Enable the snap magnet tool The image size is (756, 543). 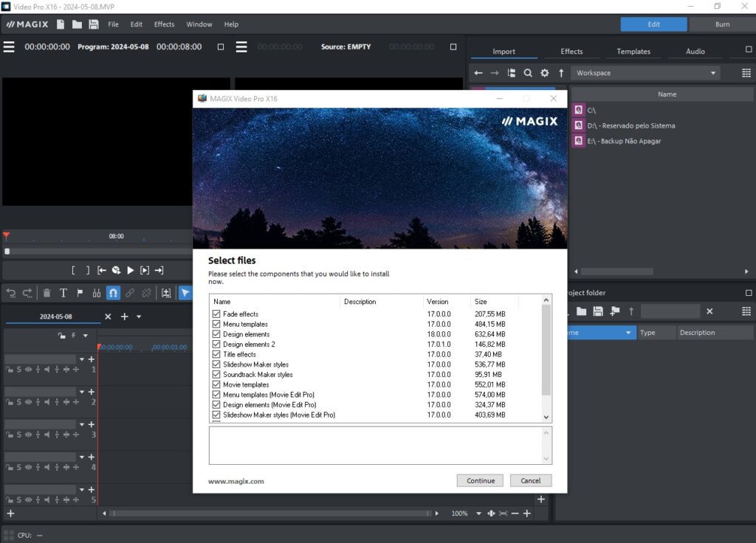point(111,293)
